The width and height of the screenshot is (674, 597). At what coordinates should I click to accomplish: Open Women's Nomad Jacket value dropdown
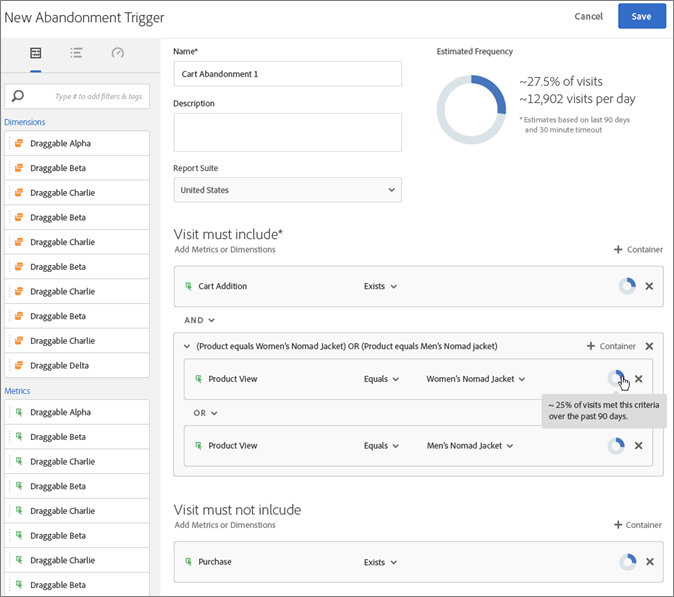point(475,379)
